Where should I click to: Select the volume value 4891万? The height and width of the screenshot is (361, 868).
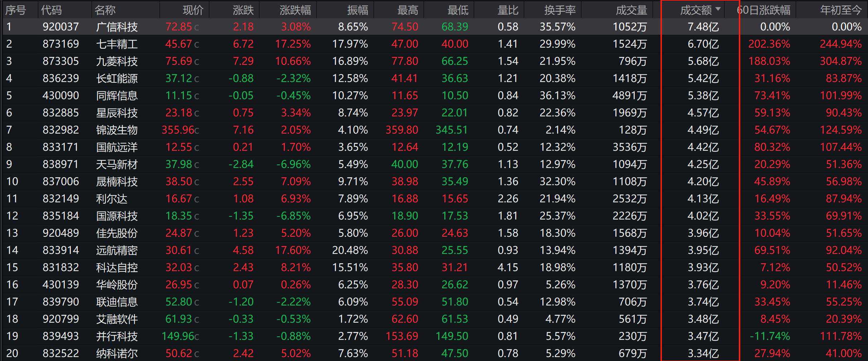click(x=630, y=96)
